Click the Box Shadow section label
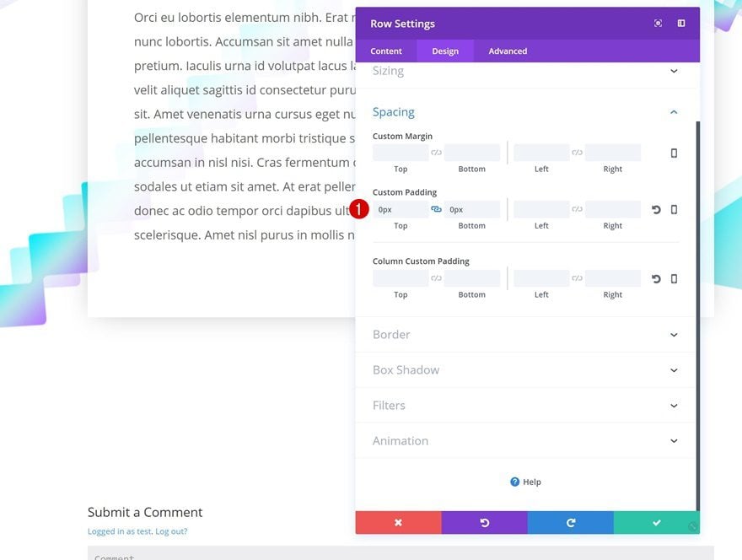This screenshot has width=742, height=560. coord(406,370)
